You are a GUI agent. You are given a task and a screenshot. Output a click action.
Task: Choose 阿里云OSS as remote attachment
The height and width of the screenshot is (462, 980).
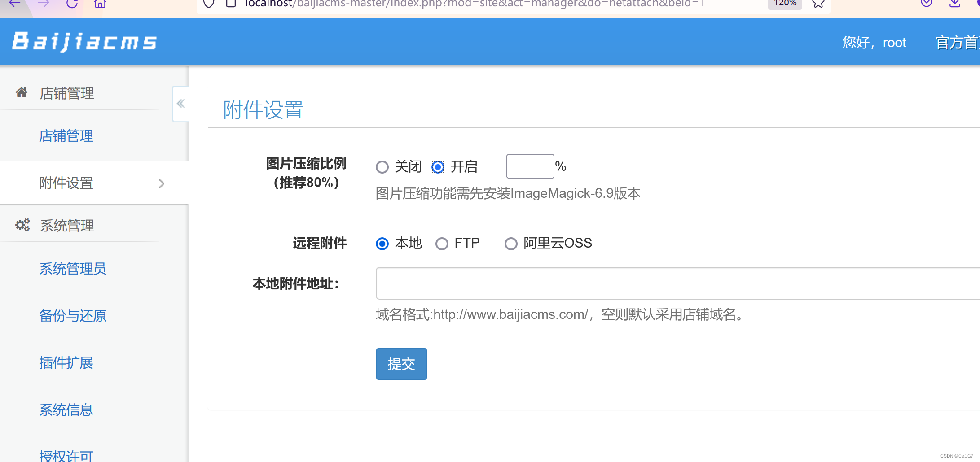(511, 243)
